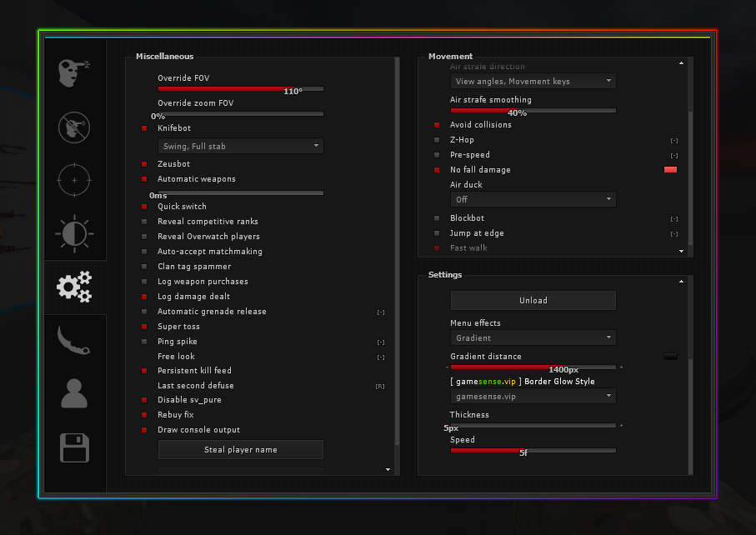Toggle Avoid collisions checkbox

[437, 125]
